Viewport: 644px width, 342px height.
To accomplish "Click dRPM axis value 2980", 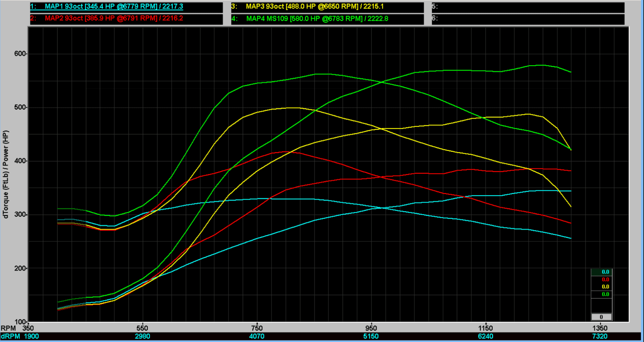I will [142, 337].
